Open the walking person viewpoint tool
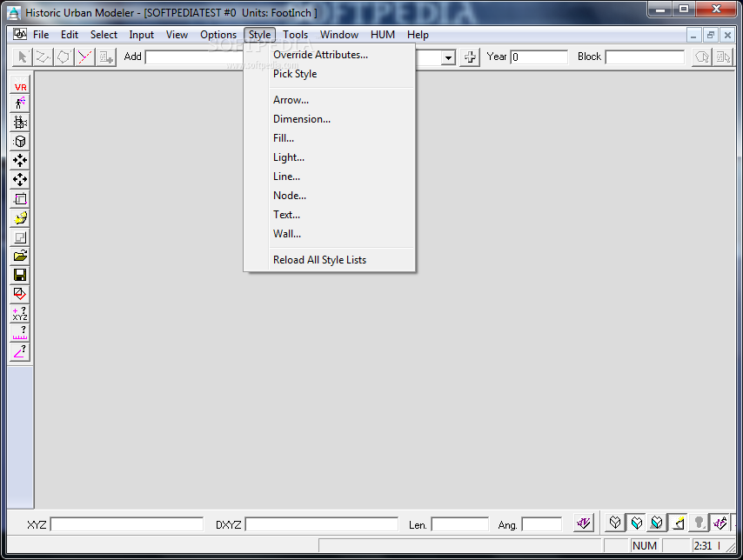The height and width of the screenshot is (560, 743). [20, 103]
